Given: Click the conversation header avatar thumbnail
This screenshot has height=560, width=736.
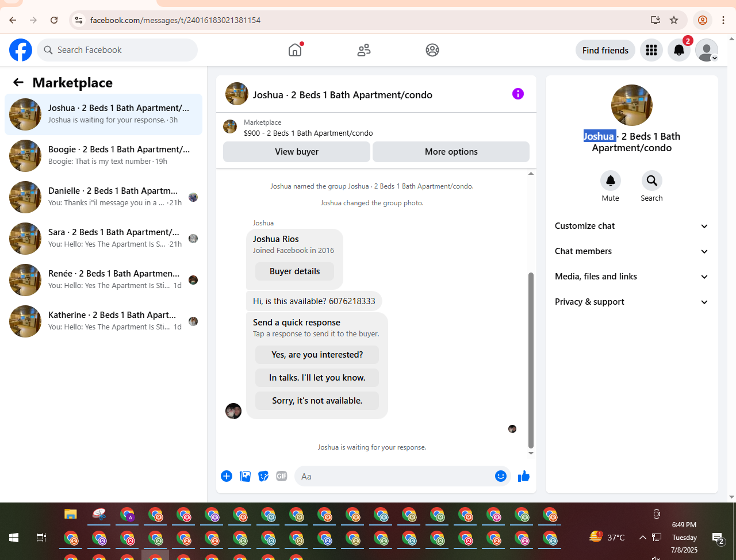Looking at the screenshot, I should (x=237, y=94).
